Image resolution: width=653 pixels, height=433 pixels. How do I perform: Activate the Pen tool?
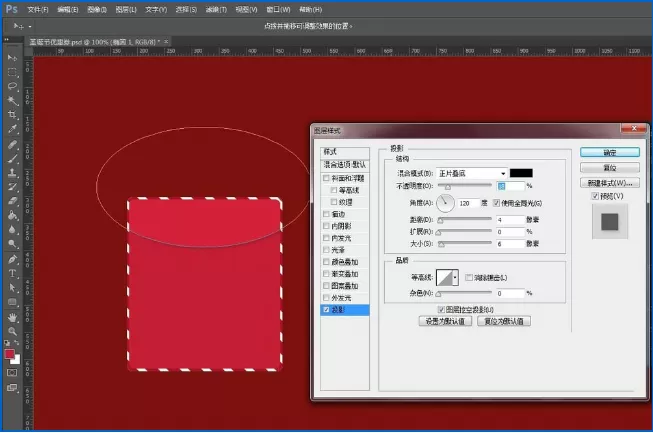[x=12, y=259]
